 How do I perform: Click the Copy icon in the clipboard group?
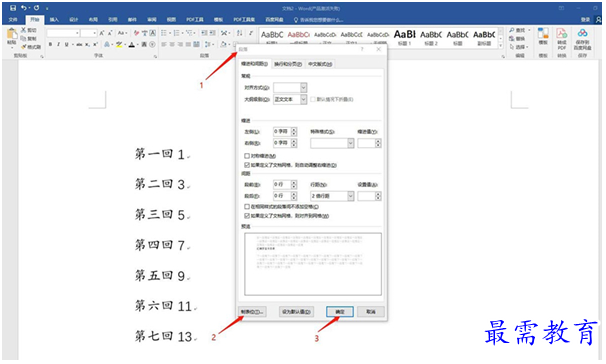(x=24, y=38)
